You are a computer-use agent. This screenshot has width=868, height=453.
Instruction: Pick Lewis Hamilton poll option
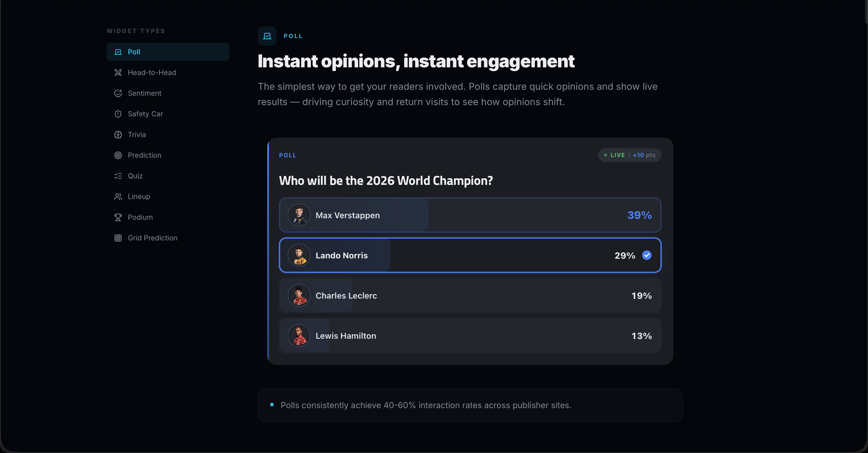(470, 336)
